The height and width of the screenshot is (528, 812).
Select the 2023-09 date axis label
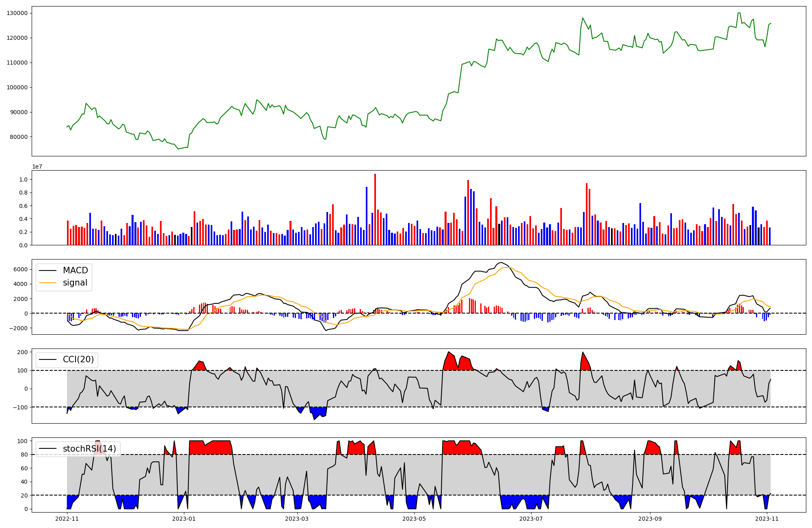point(650,519)
